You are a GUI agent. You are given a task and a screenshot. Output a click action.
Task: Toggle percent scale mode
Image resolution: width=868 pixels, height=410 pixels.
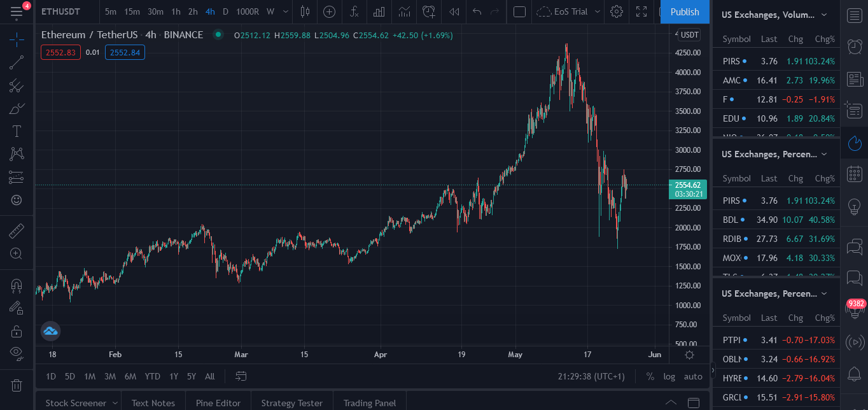coord(650,376)
